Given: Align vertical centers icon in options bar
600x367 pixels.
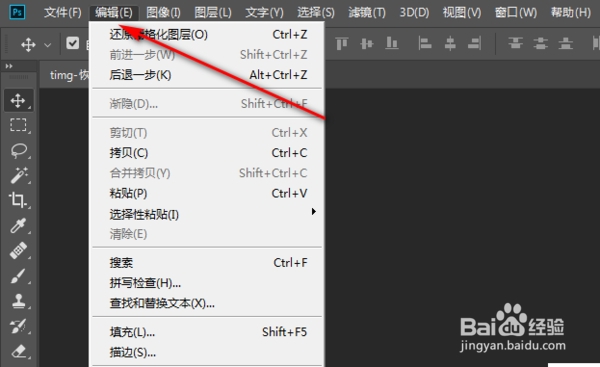Looking at the screenshot, I should coord(367,43).
